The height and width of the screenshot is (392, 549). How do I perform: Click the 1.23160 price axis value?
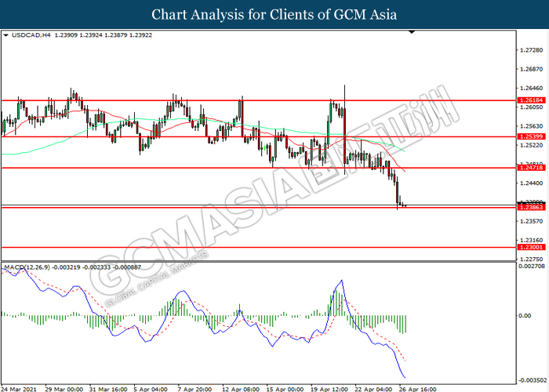(x=532, y=240)
